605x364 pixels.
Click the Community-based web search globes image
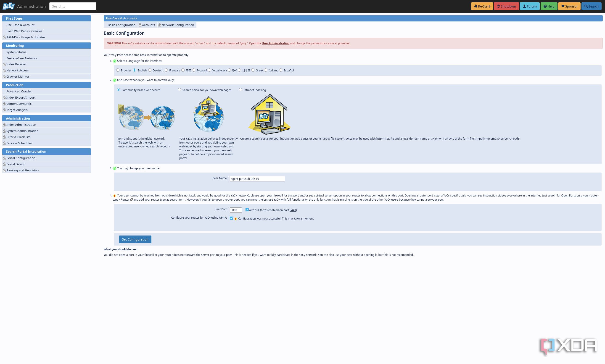(x=147, y=117)
